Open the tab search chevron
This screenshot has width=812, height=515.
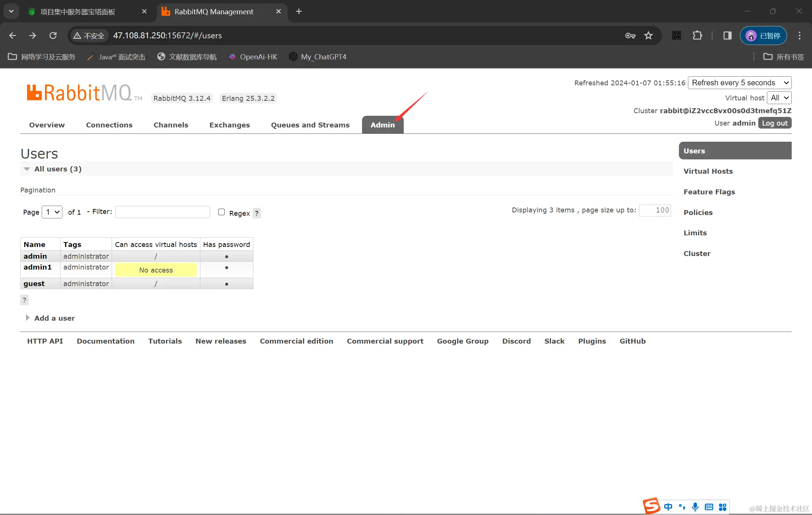[x=11, y=11]
